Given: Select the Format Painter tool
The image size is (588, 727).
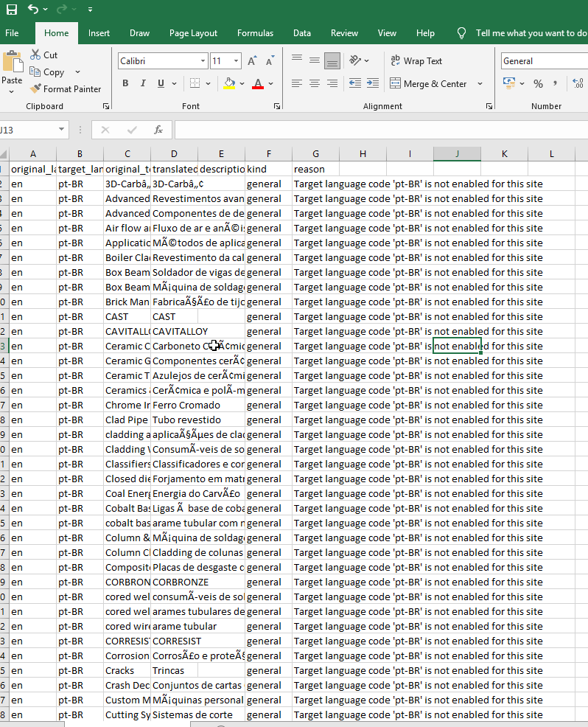Looking at the screenshot, I should pyautogui.click(x=65, y=89).
